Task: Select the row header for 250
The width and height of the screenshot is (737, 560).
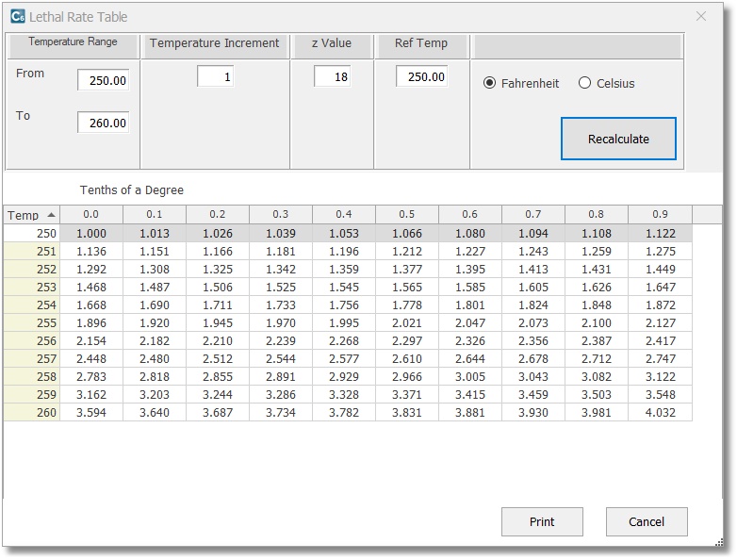Action: tap(31, 233)
